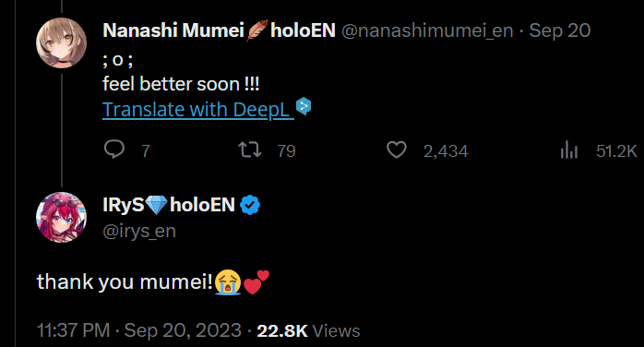Open Nanashi Mumei's profile avatar
Screen dimensions: 644x347
(61, 43)
